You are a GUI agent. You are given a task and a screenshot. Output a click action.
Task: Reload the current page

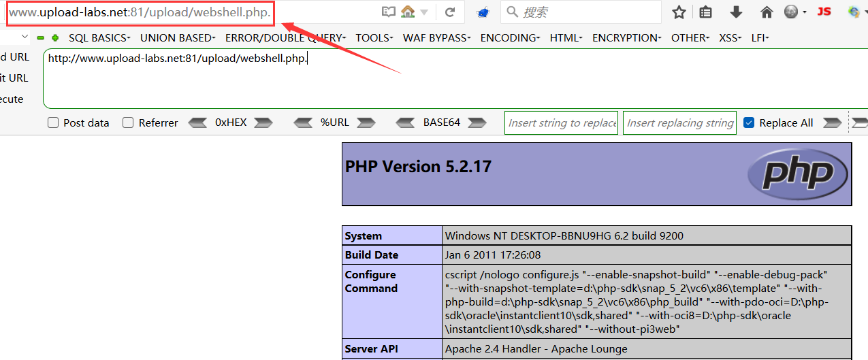coord(450,12)
